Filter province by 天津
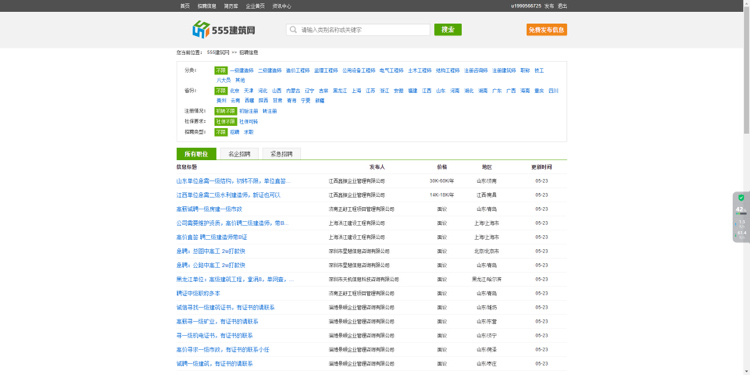750x375 pixels. click(249, 90)
